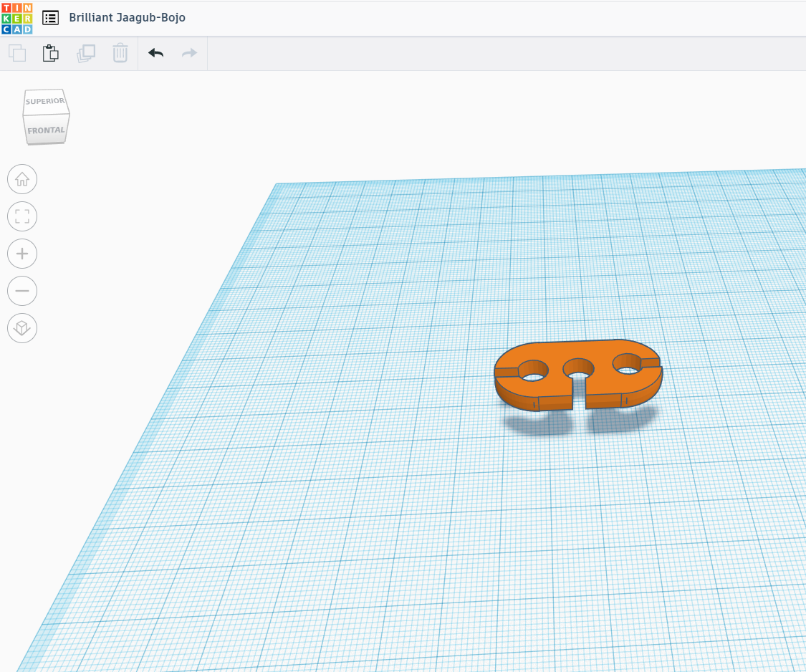This screenshot has height=672, width=806.
Task: Switch between perspective and orthographic view
Action: (22, 328)
